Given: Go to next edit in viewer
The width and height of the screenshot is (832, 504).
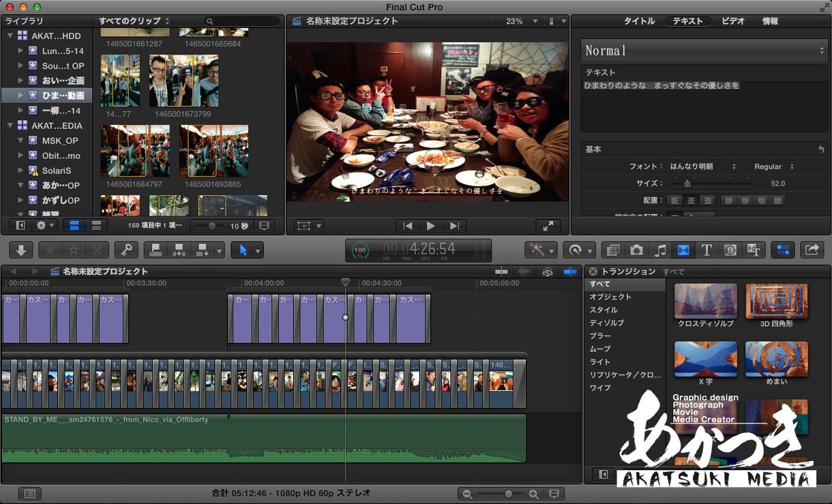Looking at the screenshot, I should pos(454,226).
